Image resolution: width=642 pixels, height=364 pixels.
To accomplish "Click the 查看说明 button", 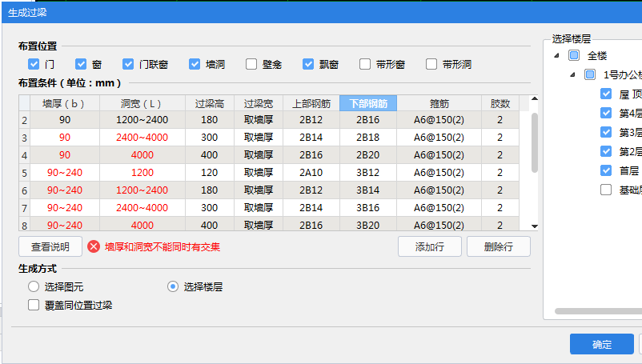I will 50,246.
